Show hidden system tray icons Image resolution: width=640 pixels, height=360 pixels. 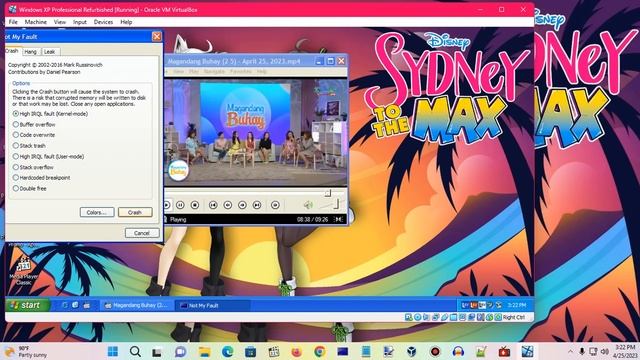tap(570, 351)
